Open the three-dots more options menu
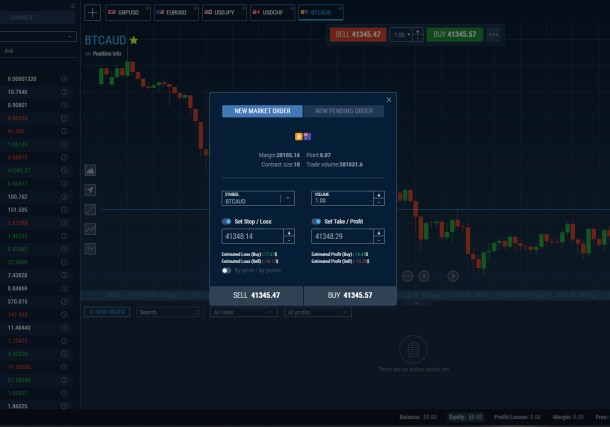 (x=493, y=34)
